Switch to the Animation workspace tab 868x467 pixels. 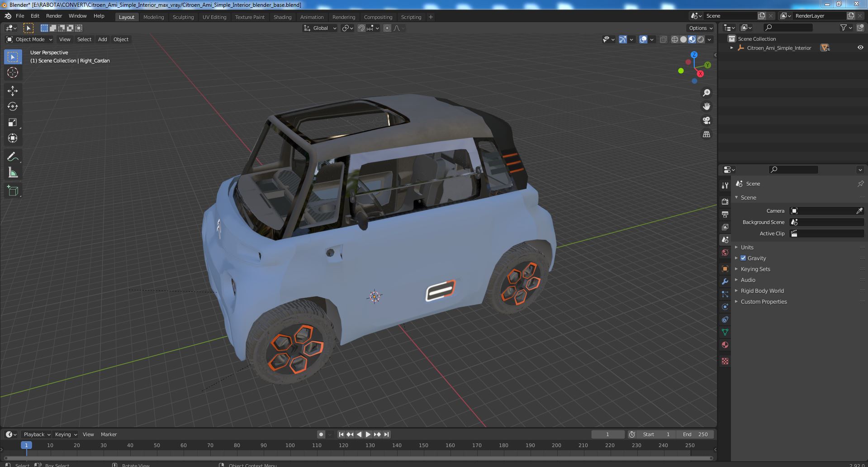312,17
